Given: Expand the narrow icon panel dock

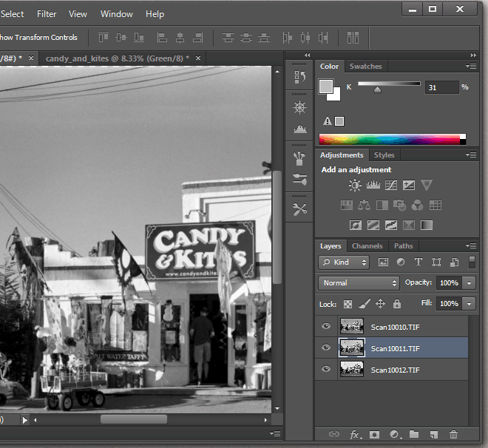Looking at the screenshot, I should tap(308, 55).
